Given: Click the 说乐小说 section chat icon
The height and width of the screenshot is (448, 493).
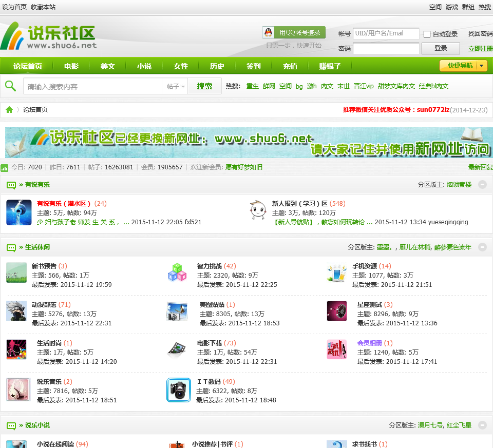Looking at the screenshot, I should (x=11, y=426).
